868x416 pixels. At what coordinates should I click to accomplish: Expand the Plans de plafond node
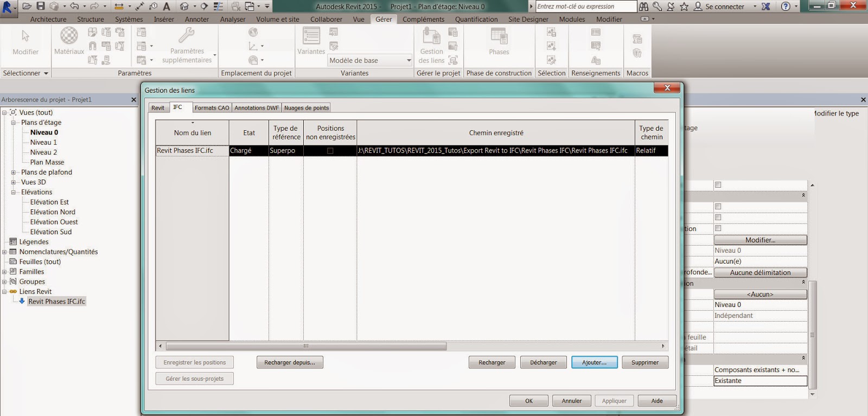(x=14, y=172)
